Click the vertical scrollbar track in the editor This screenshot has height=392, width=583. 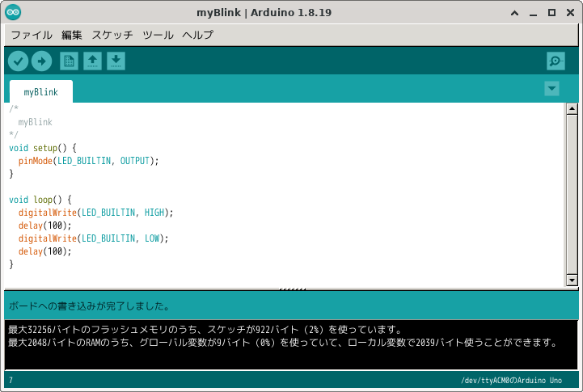[572, 194]
